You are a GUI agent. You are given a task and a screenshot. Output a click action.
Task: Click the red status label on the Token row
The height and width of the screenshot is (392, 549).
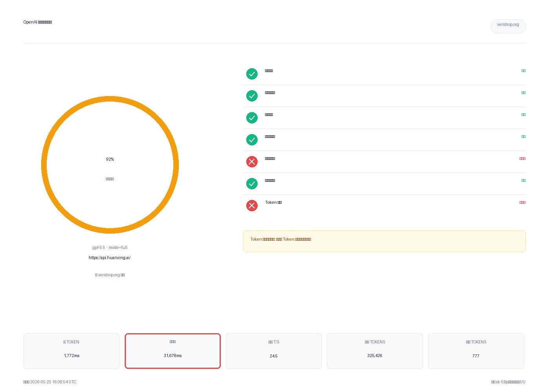pos(522,203)
